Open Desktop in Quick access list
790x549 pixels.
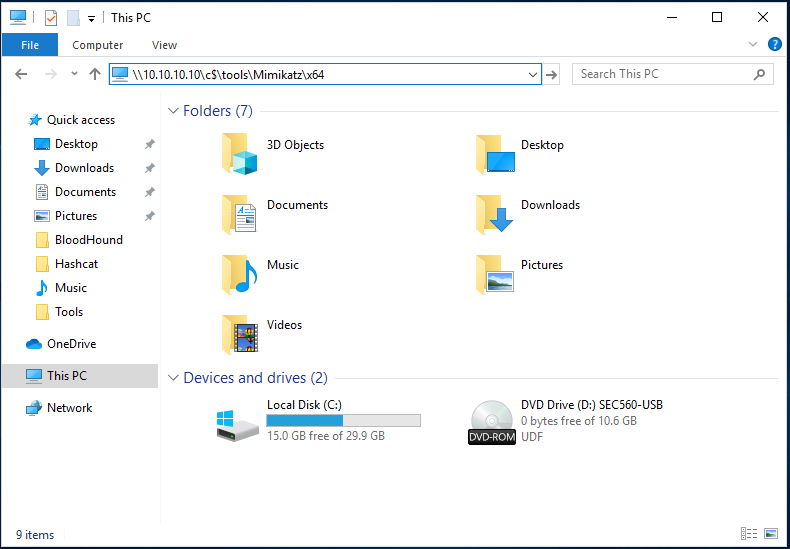click(x=76, y=144)
